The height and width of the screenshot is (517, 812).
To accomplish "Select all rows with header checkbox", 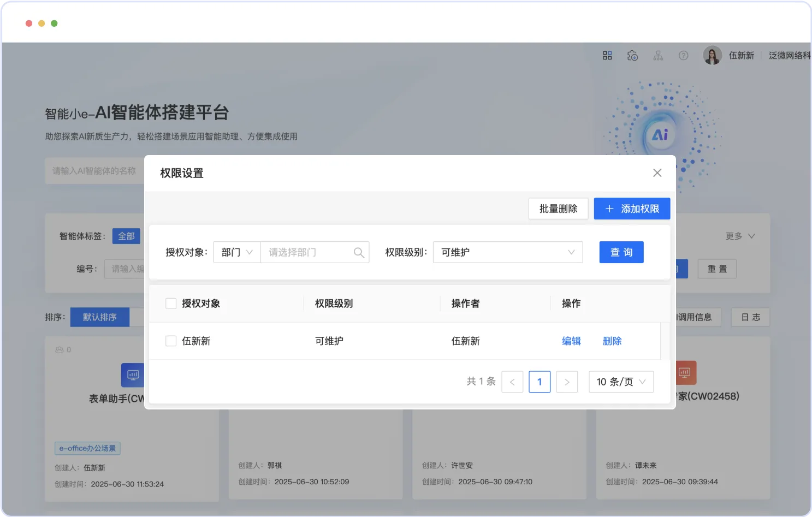I will [171, 304].
